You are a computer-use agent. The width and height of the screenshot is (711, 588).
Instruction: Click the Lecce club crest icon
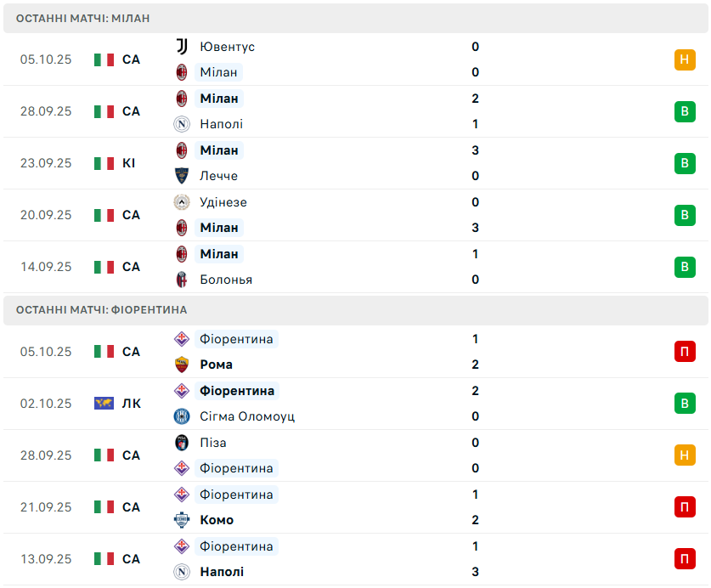181,176
